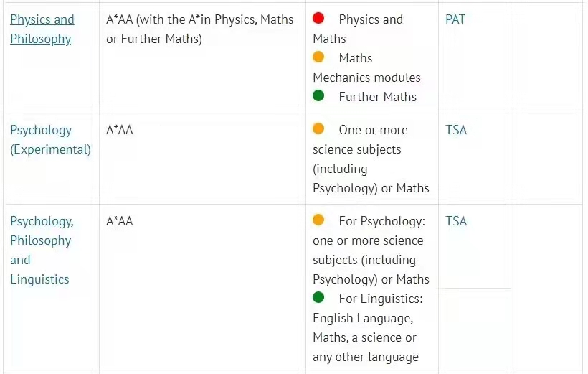Open the PAT admissions test link

point(455,19)
